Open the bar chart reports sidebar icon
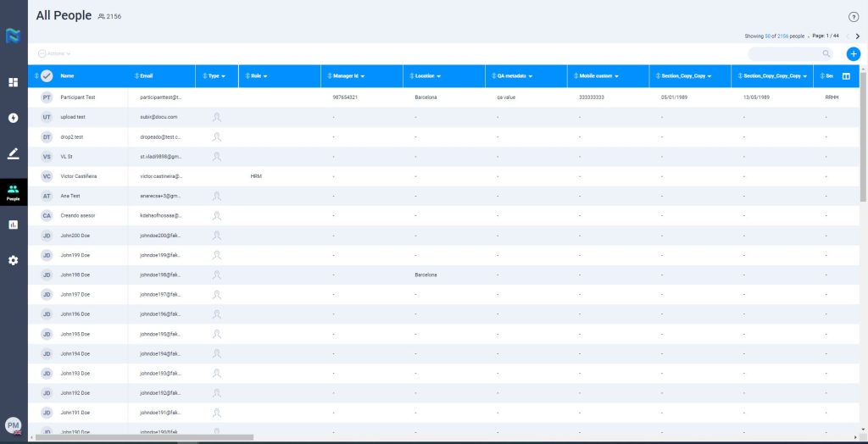 click(x=13, y=225)
